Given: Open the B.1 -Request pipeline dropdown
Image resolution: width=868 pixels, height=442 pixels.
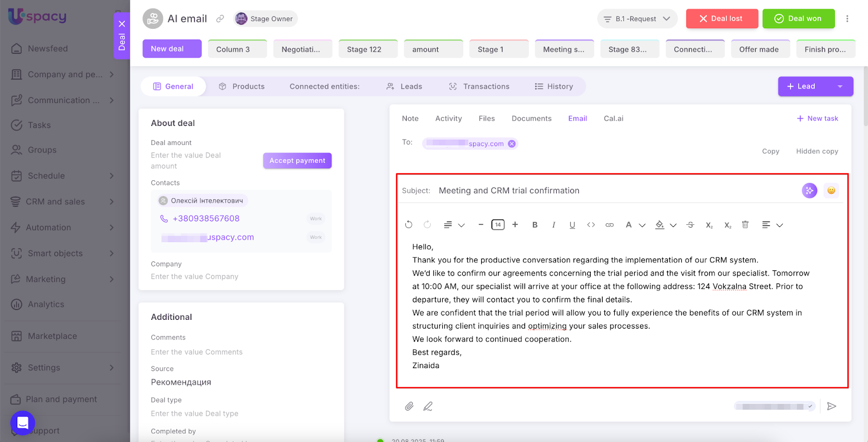Looking at the screenshot, I should click(637, 19).
